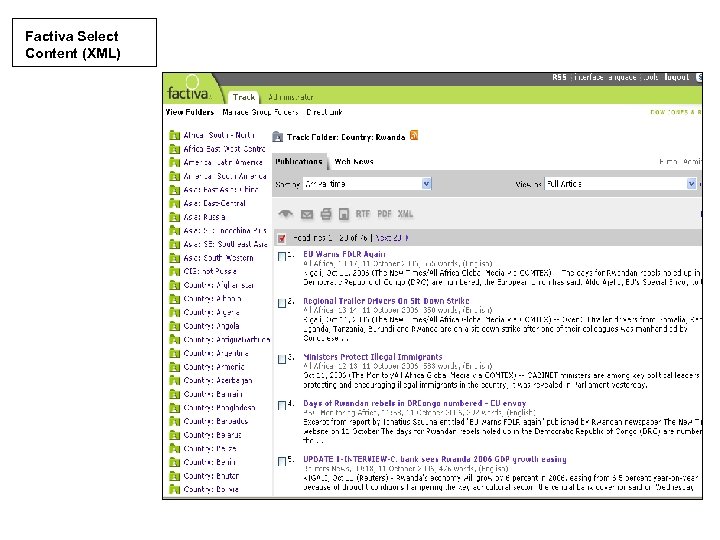Viewport: 720px width, 540px height.
Task: Click folder icon next to Country: Algeria
Action: [x=174, y=313]
